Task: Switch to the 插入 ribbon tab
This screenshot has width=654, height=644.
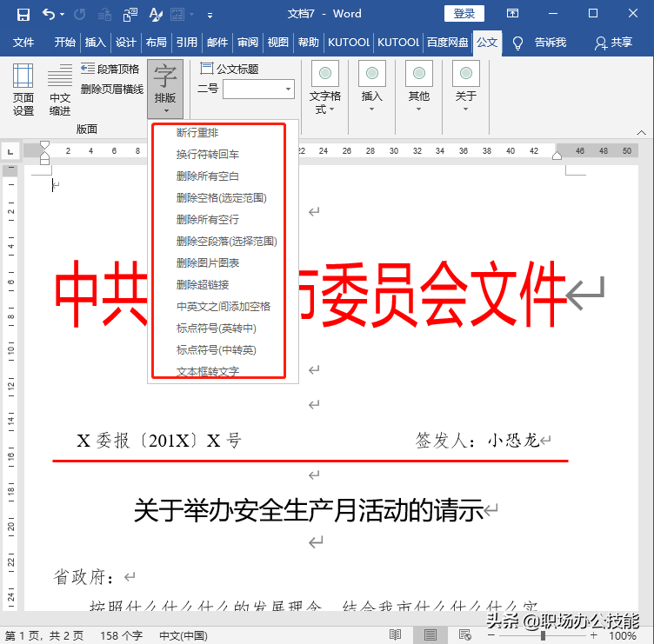Action: coord(95,43)
